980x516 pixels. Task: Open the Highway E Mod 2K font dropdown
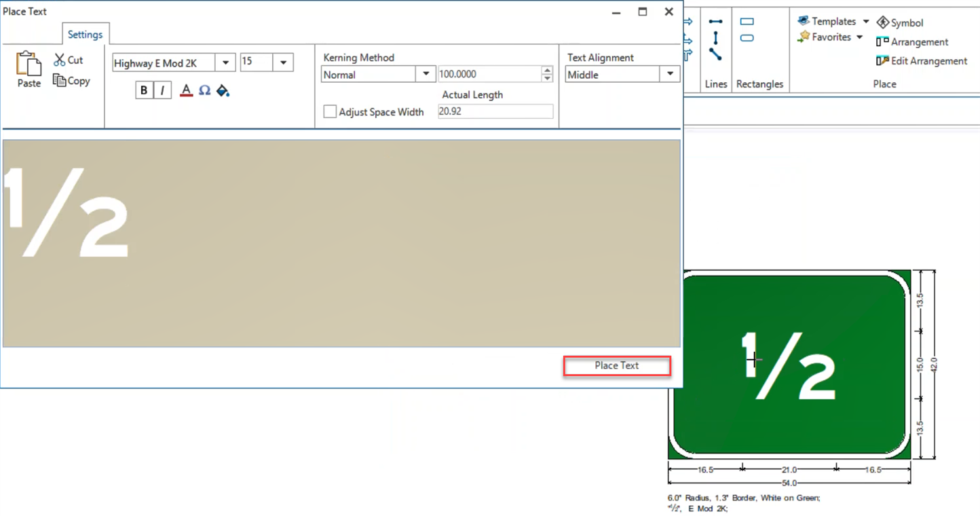[225, 63]
